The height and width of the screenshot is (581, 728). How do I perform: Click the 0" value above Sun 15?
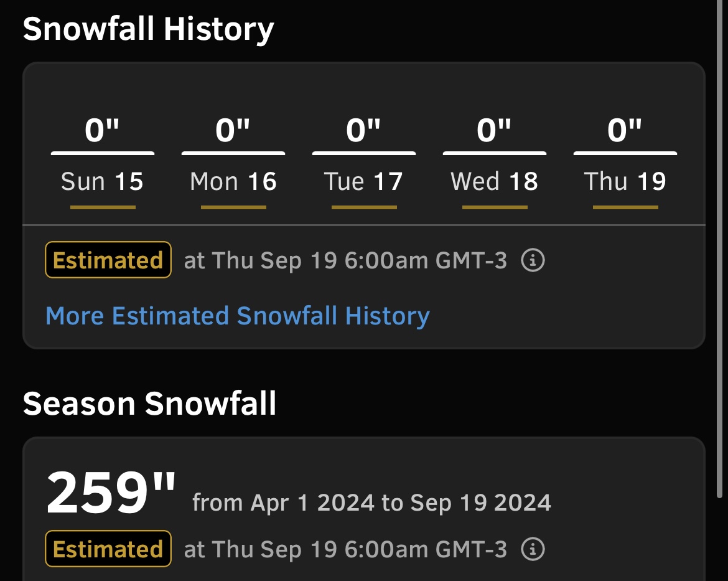[102, 130]
